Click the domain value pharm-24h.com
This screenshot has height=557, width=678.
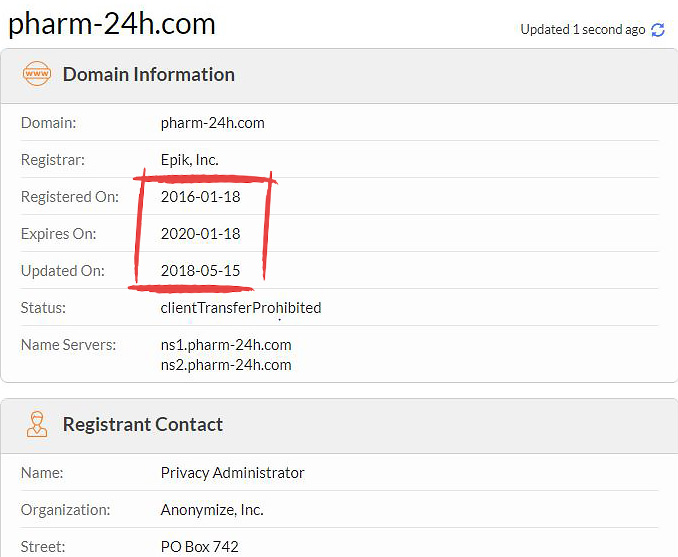click(x=212, y=123)
